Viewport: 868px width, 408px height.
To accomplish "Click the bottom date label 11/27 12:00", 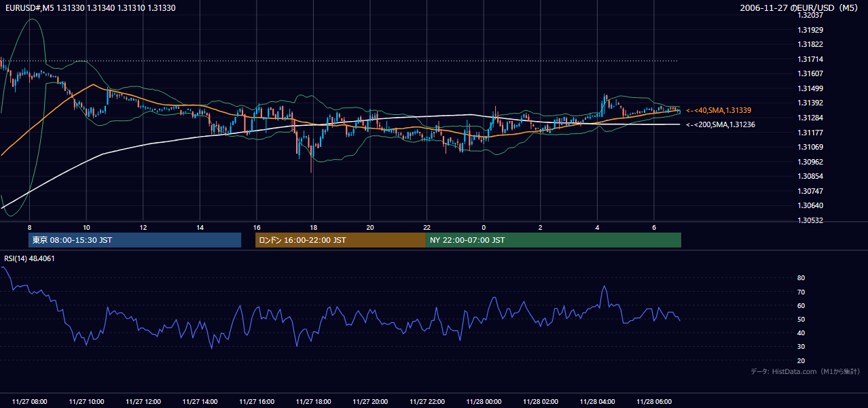I will pos(143,402).
